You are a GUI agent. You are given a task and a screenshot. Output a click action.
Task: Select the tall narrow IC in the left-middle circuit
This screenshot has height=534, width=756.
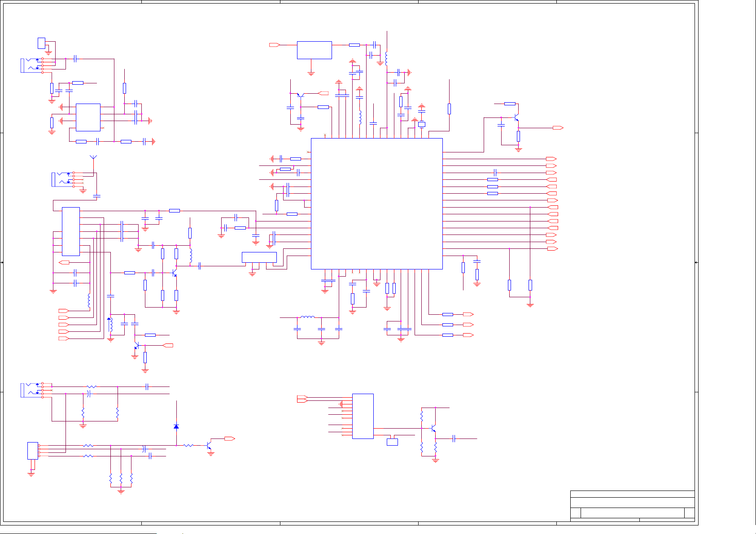click(71, 231)
